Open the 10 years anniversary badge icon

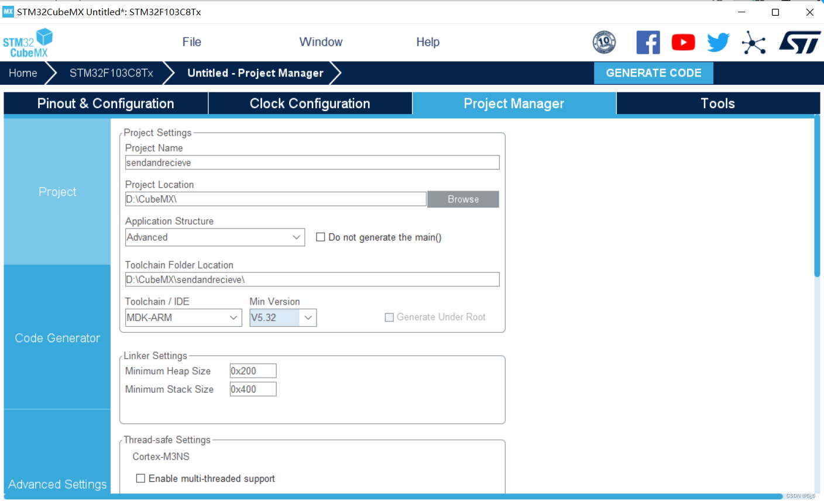[604, 42]
